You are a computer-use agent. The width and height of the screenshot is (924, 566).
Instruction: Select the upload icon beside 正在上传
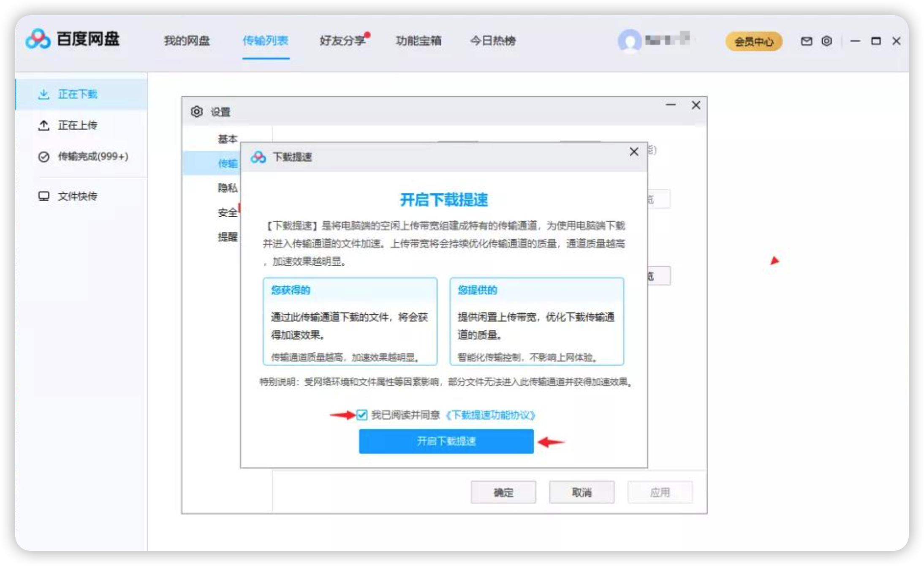click(x=43, y=125)
